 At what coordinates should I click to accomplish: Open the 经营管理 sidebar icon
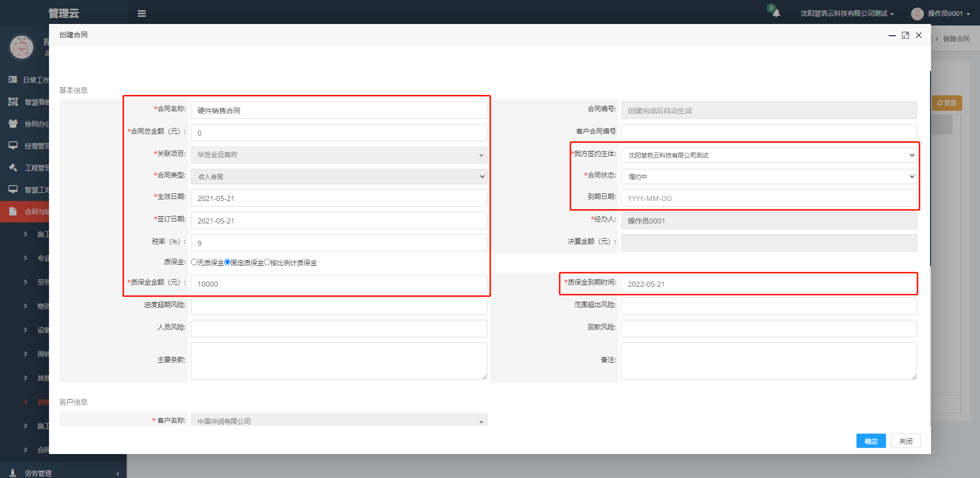coord(13,145)
